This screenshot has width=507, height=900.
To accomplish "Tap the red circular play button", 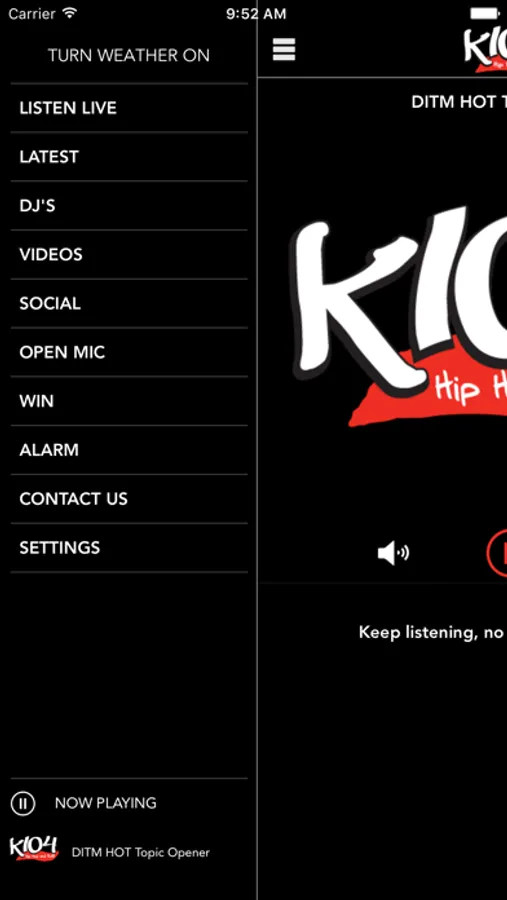I will tap(497, 553).
